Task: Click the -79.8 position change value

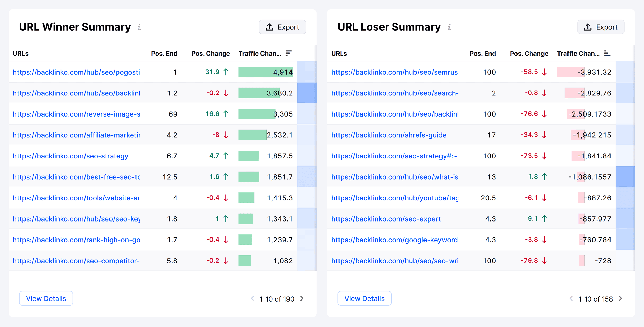Action: pyautogui.click(x=529, y=261)
